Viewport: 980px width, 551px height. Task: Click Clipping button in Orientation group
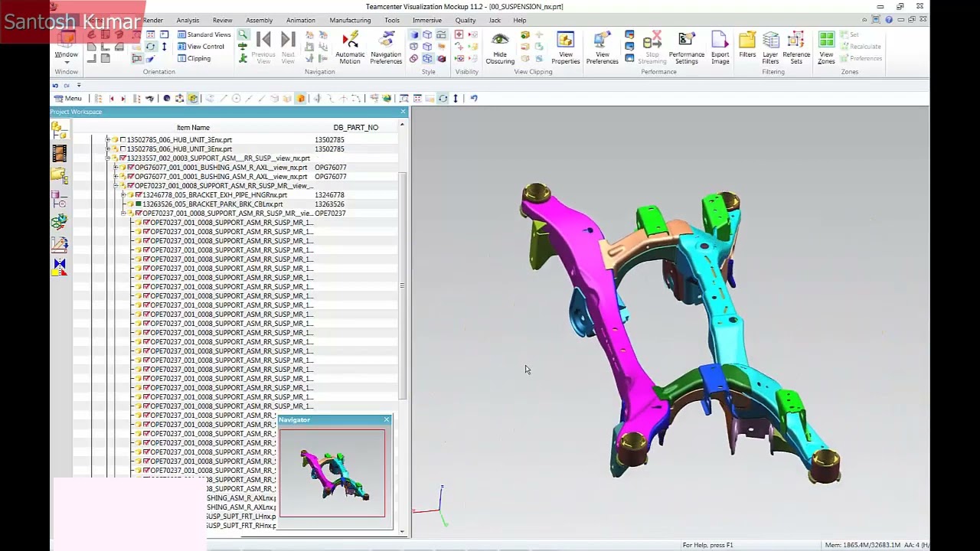(x=194, y=59)
